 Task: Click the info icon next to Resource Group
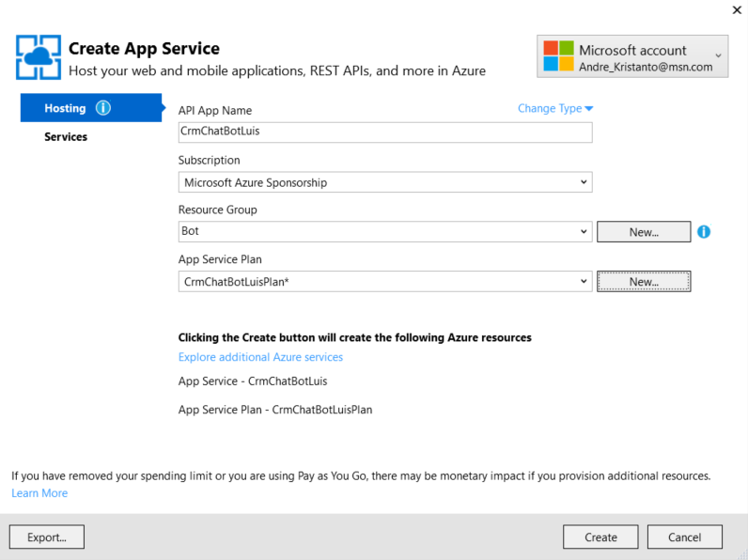click(x=704, y=231)
